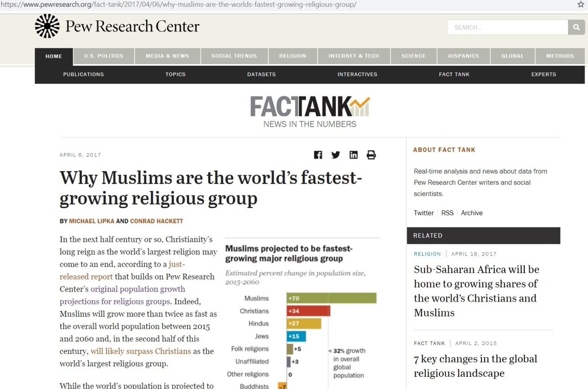The height and width of the screenshot is (389, 588).
Task: Click the search magnifier button
Action: point(576,27)
